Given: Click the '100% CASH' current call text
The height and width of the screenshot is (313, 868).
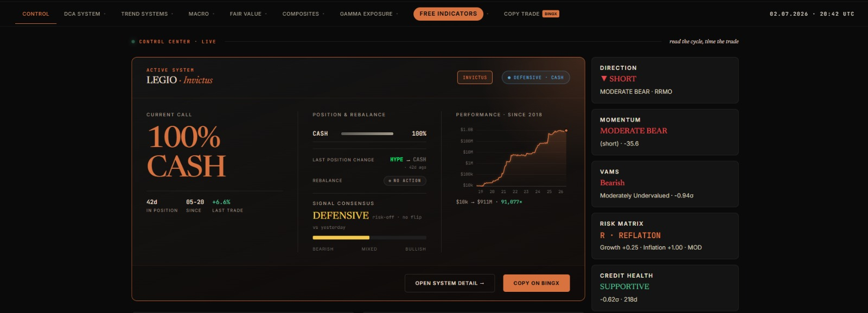Looking at the screenshot, I should [186, 151].
